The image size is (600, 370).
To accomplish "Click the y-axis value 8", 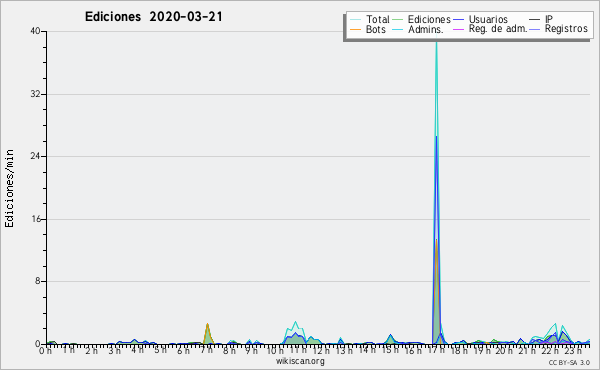I will point(38,281).
